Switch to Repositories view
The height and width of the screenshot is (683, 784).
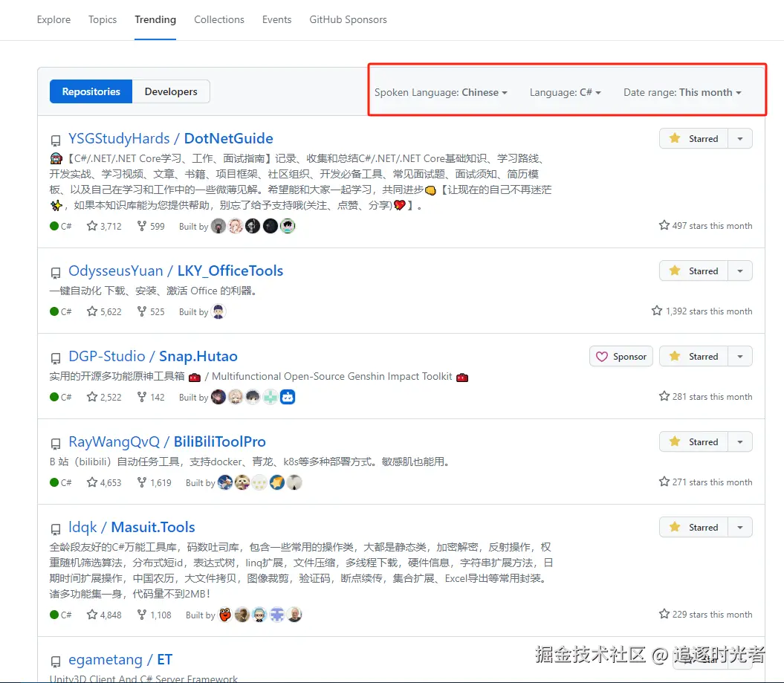(x=91, y=91)
